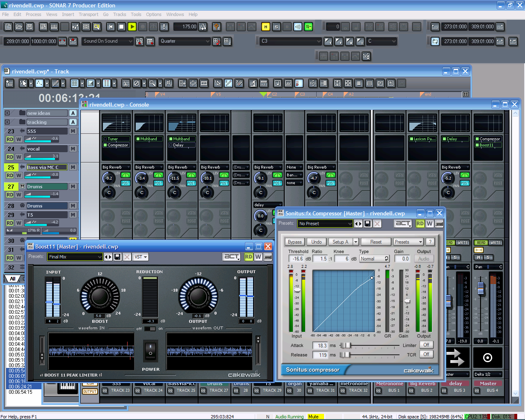Image resolution: width=525 pixels, height=420 pixels.
Task: Open snap resolution Quarter dropdown
Action: [x=185, y=41]
